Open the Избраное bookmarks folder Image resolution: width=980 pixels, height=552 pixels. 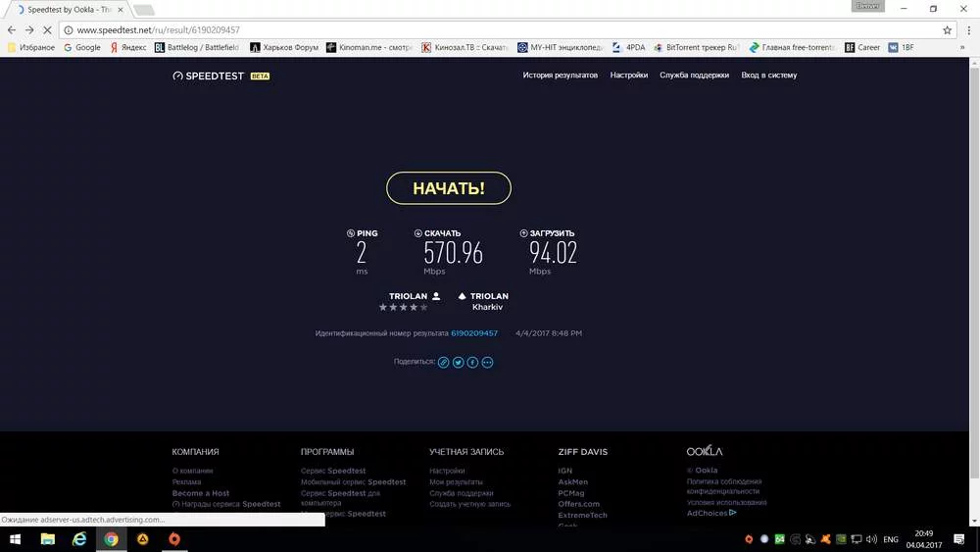[31, 47]
